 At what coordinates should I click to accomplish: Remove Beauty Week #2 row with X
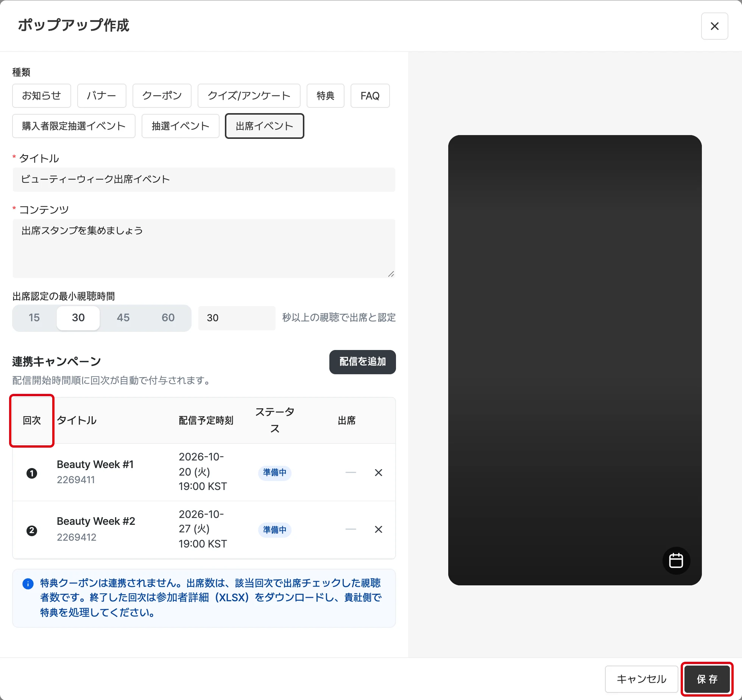(378, 529)
